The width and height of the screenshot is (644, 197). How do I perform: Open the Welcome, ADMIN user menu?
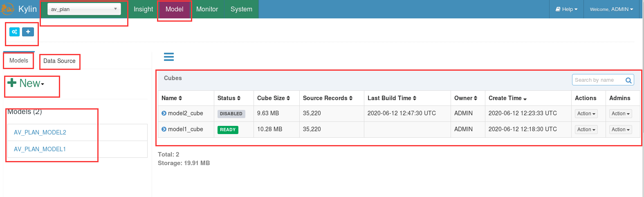[x=612, y=9]
